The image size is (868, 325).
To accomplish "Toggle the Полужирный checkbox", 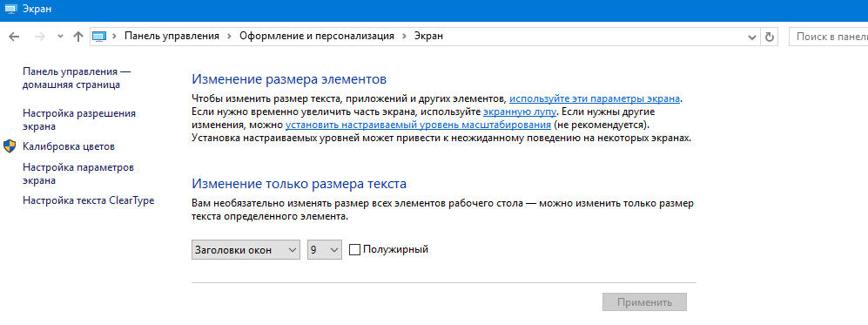I will 355,250.
